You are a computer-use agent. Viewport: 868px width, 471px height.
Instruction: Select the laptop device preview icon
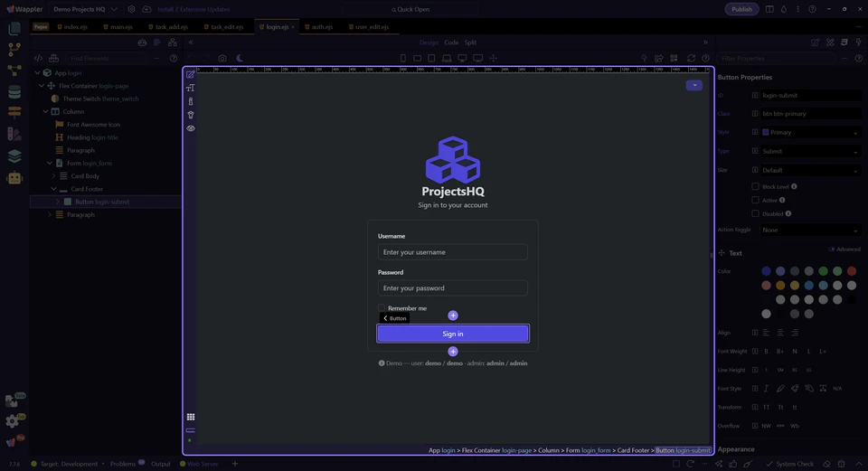click(x=447, y=58)
